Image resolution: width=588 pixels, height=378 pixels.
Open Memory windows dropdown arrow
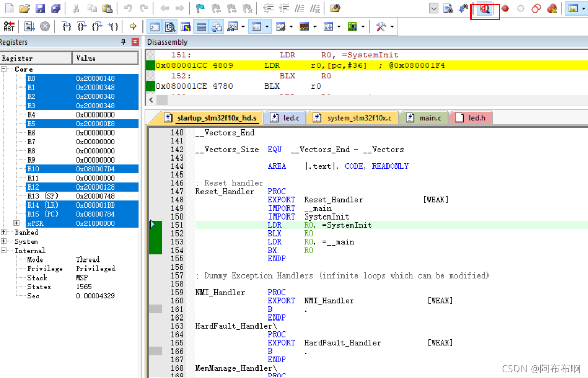(267, 26)
